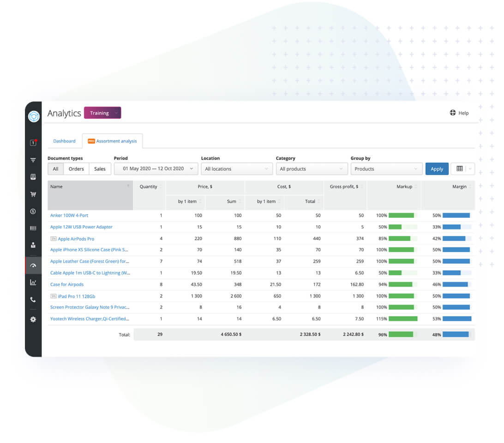Open the shopping cart sidebar icon

[x=33, y=194]
